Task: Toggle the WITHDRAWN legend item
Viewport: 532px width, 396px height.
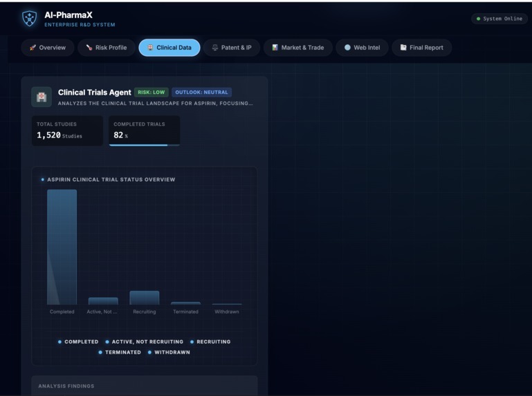Action: tap(169, 352)
